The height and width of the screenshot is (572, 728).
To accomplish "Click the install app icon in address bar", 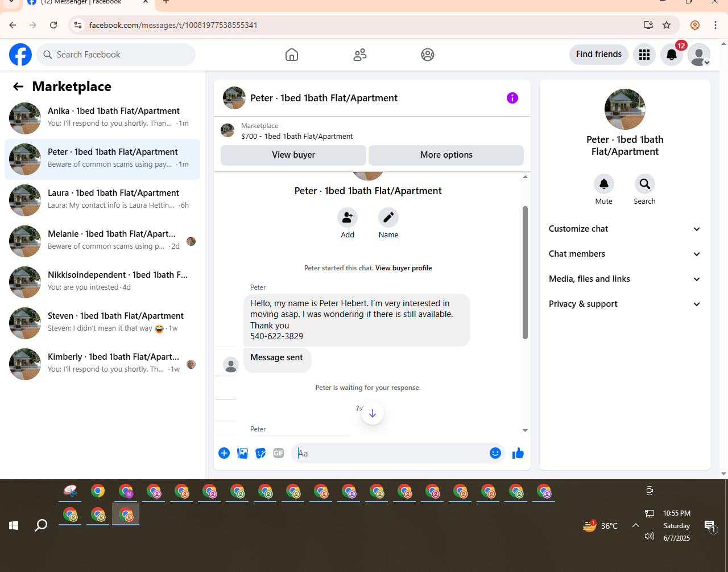I will pos(648,25).
